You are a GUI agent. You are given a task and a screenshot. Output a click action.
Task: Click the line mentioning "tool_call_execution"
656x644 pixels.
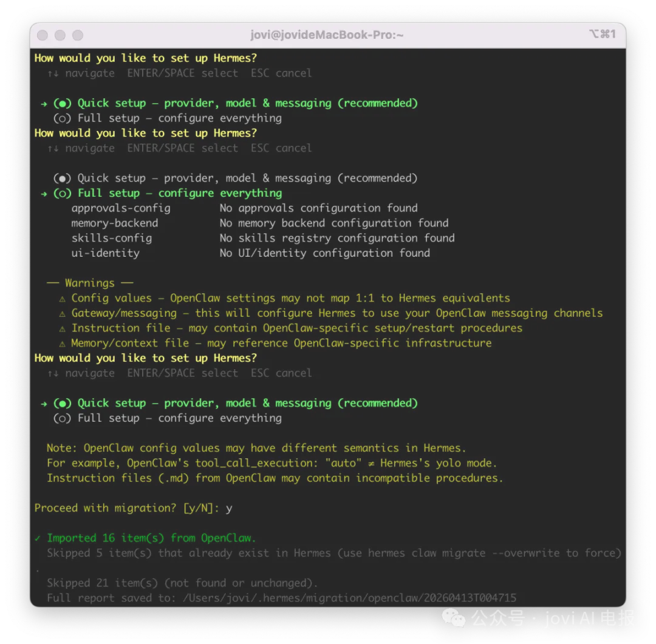point(272,464)
